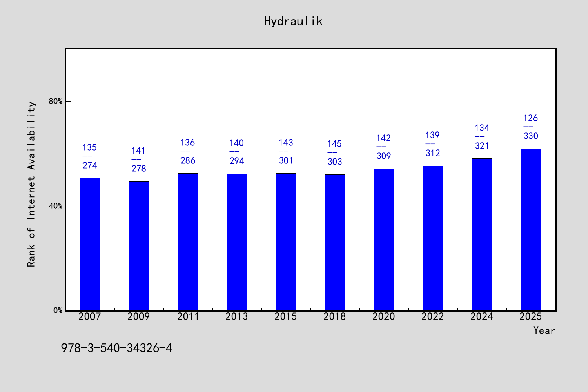This screenshot has width=588, height=392.
Task: Click the value 309 above 2020 bar
Action: click(384, 156)
